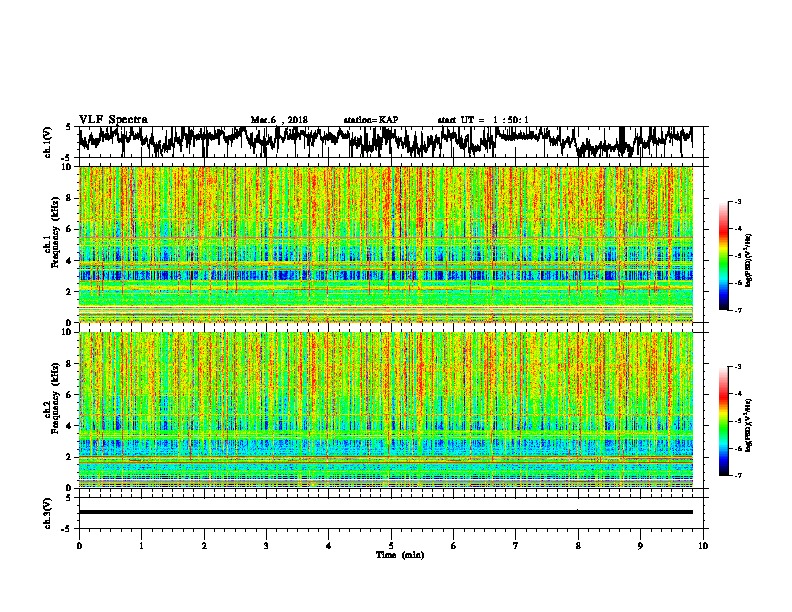The height and width of the screenshot is (612, 792).
Task: Click the "-3" label on ch.1 colorbar
Action: 737,201
